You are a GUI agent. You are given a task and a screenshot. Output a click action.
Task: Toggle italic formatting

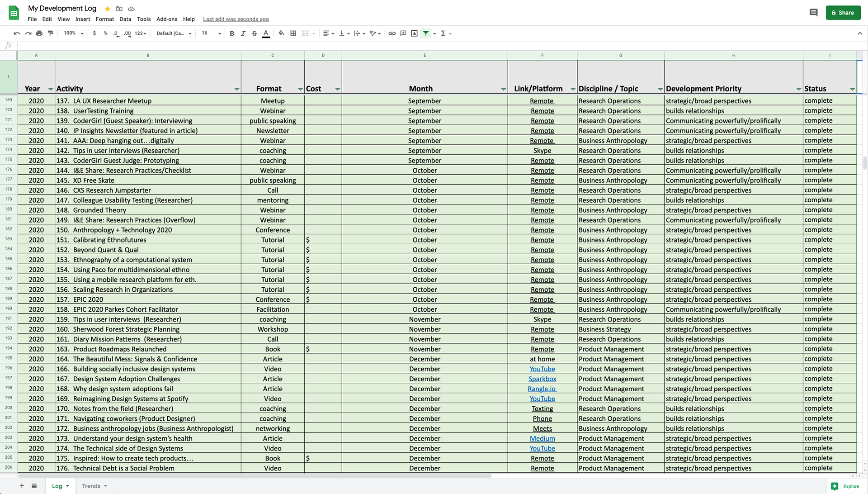[243, 33]
